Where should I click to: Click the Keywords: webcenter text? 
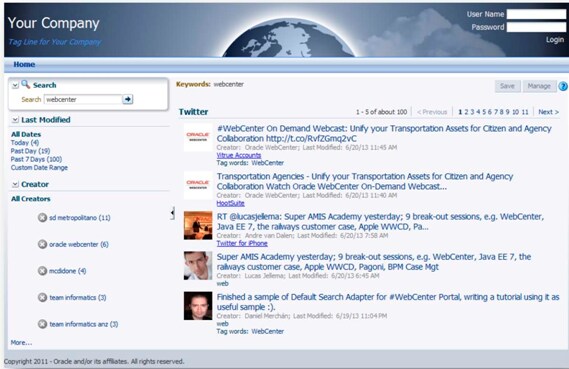(x=210, y=84)
